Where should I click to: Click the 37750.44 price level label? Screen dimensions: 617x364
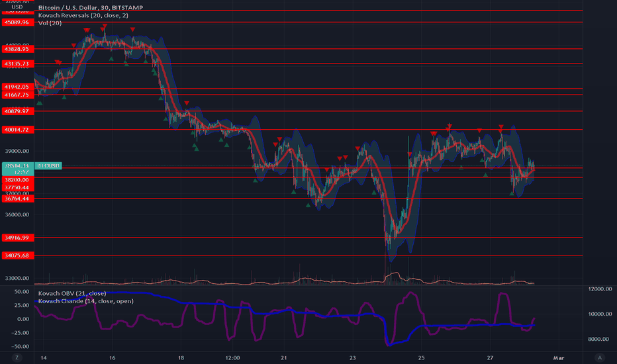click(x=18, y=187)
